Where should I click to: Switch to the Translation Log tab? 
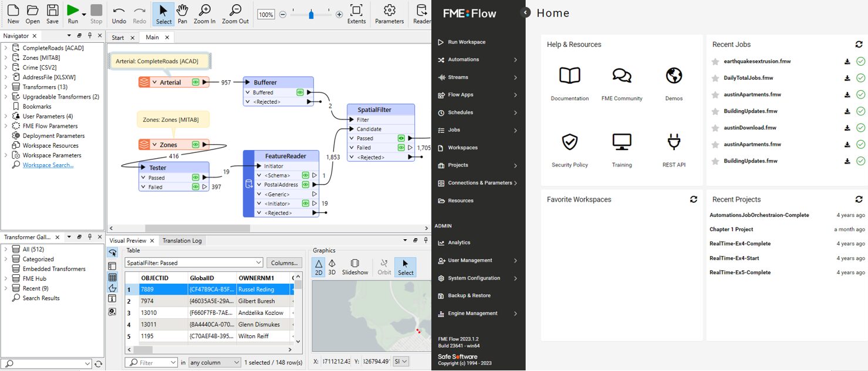[x=182, y=240]
